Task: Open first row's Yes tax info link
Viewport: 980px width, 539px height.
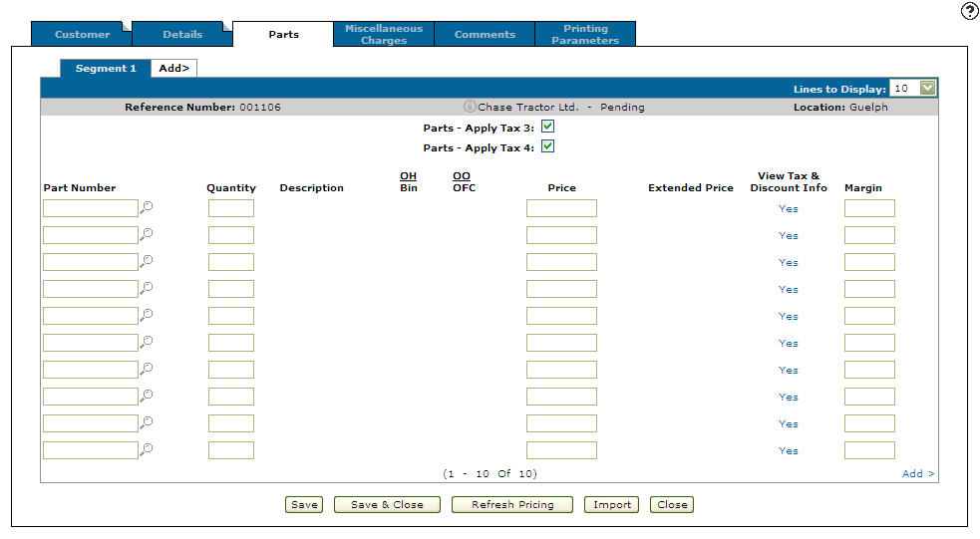Action: click(789, 209)
